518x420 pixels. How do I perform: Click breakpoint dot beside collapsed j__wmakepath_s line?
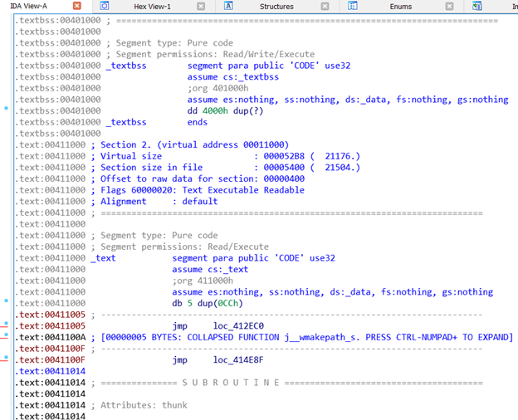pos(7,335)
